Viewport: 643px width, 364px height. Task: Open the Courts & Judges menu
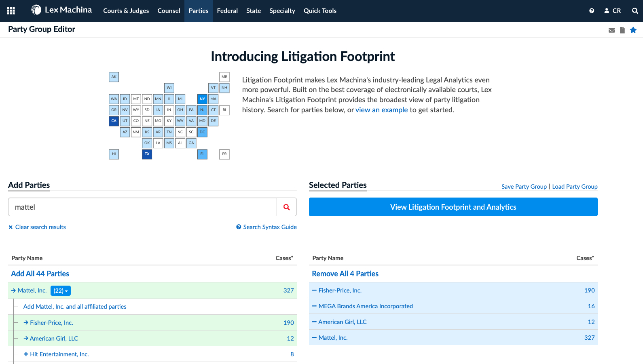126,11
